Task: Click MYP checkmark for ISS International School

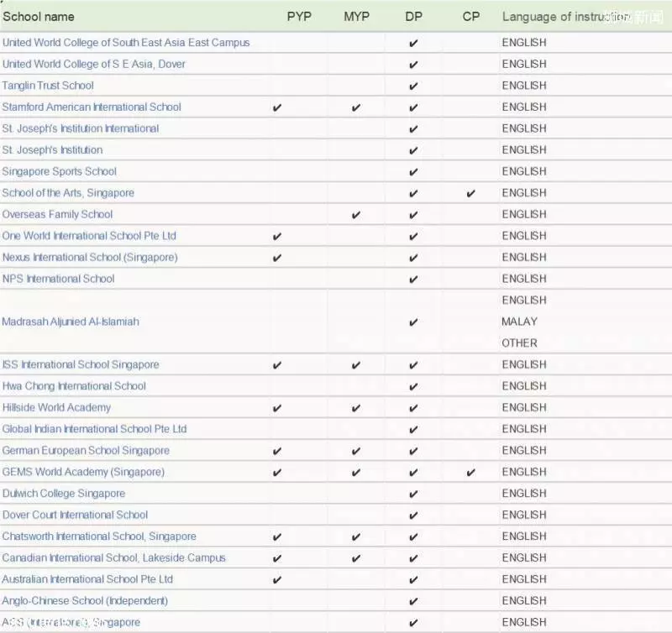Action: (x=355, y=365)
